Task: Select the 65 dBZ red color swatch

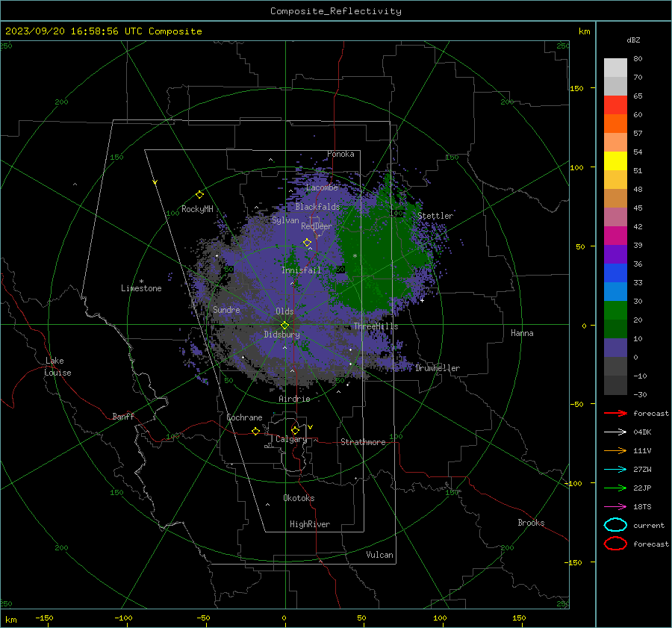Action: (x=615, y=105)
